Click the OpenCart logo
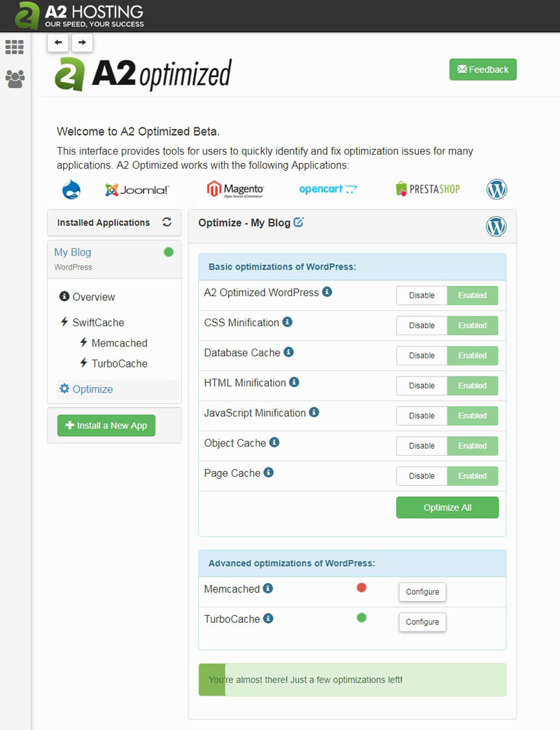The height and width of the screenshot is (730, 560). (328, 189)
